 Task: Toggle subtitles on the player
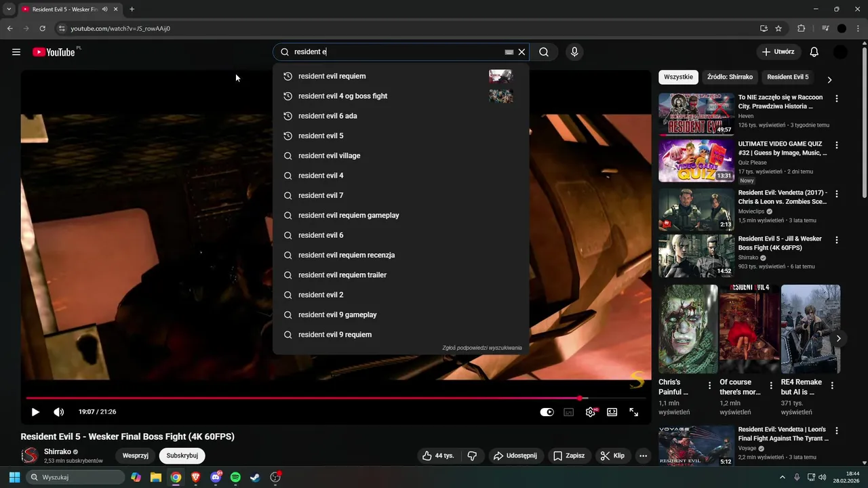point(569,412)
